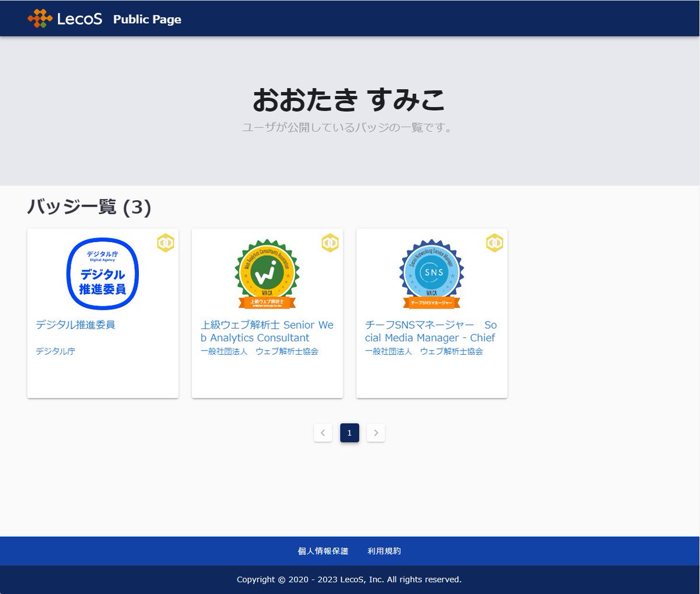Open チーフSNSマネージャー Social Media Manager link

click(431, 331)
